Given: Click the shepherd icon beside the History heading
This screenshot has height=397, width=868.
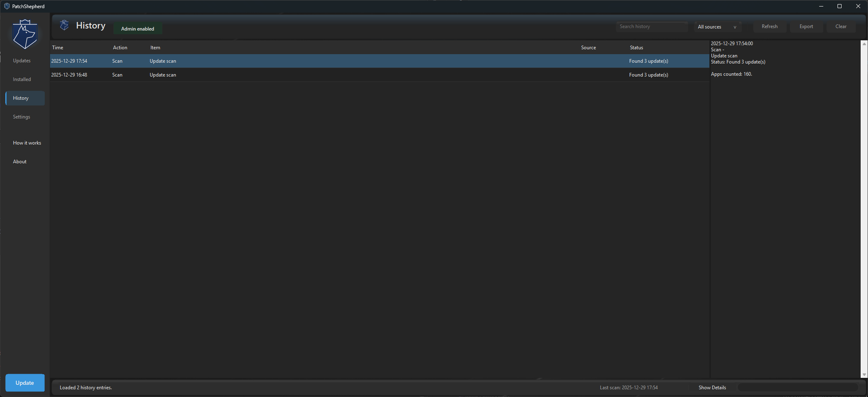Looking at the screenshot, I should [x=64, y=25].
